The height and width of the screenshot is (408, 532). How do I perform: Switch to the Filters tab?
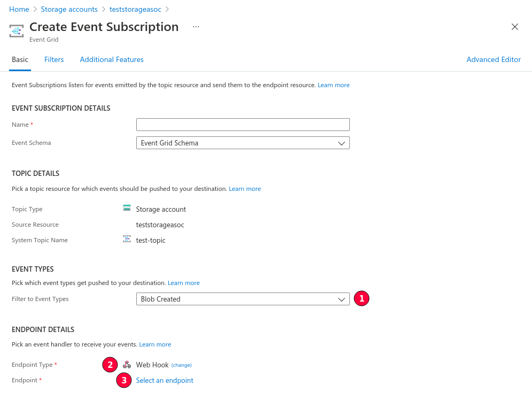(54, 59)
